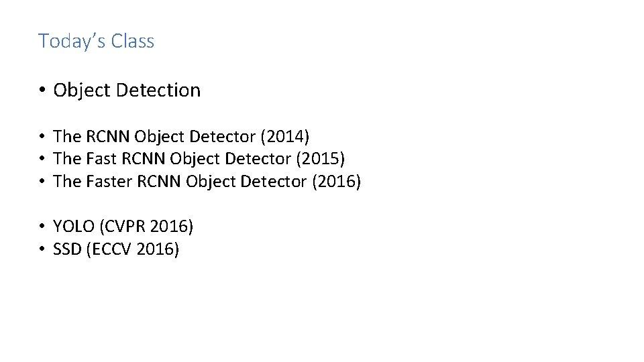Screen dimensions: 644x362
Task: Click the word "Fast" in second detector line
Action: click(x=101, y=159)
